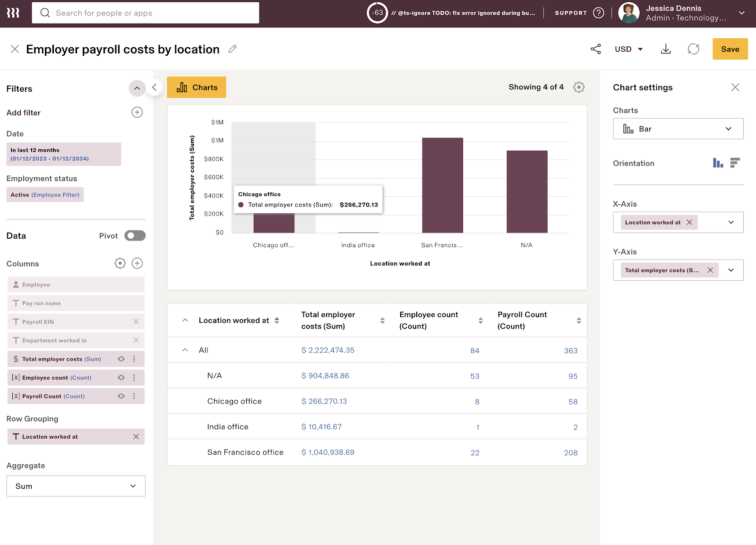Open Columns settings gear icon
Screen dimensions: 756x545
coord(120,263)
